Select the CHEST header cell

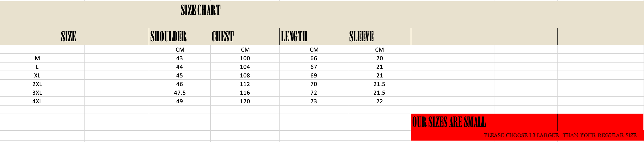coord(223,36)
